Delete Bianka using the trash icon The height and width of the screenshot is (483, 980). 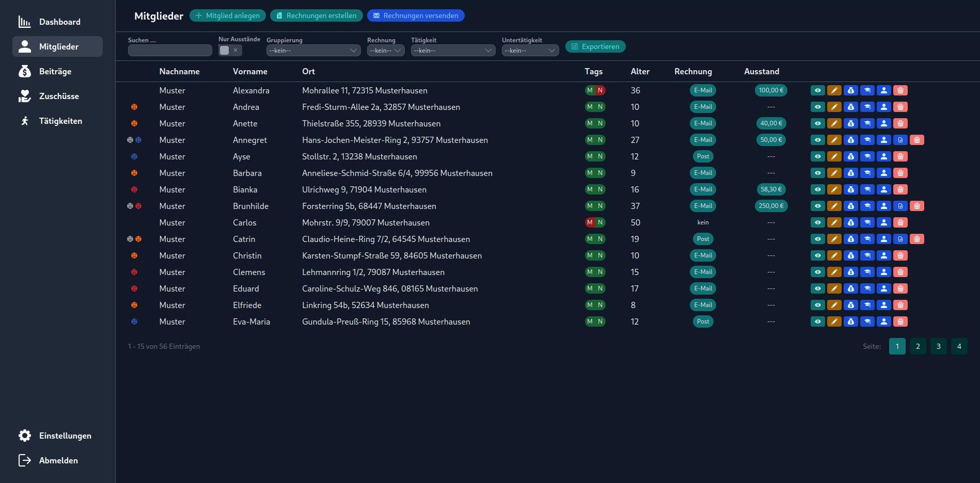point(900,189)
